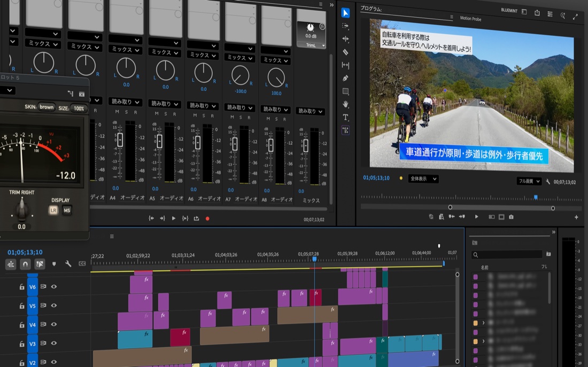Open Program Monitor settings wrench

tap(548, 182)
